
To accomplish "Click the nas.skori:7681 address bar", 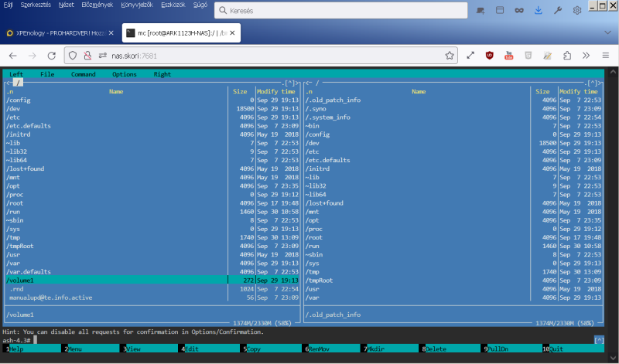I will click(x=261, y=56).
